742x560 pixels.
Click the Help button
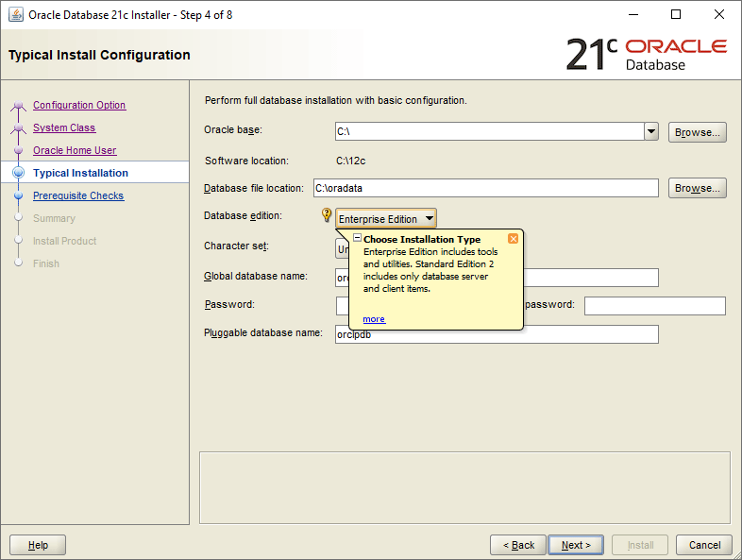point(38,545)
